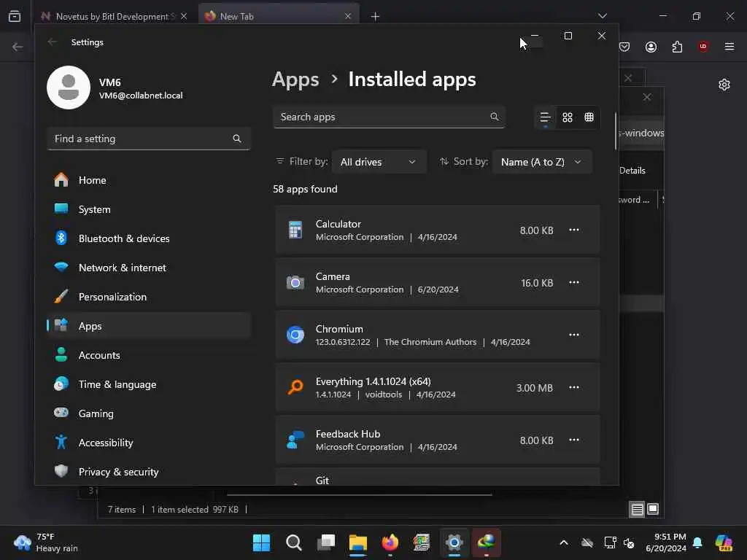Open more options for Everything 1.4.1.1024

click(573, 387)
